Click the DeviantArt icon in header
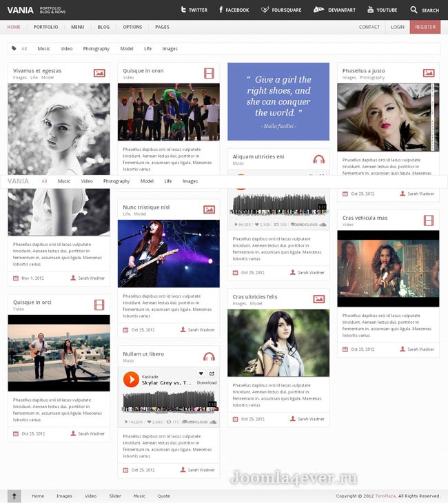Viewport: 448px width, 503px height. coord(318,10)
